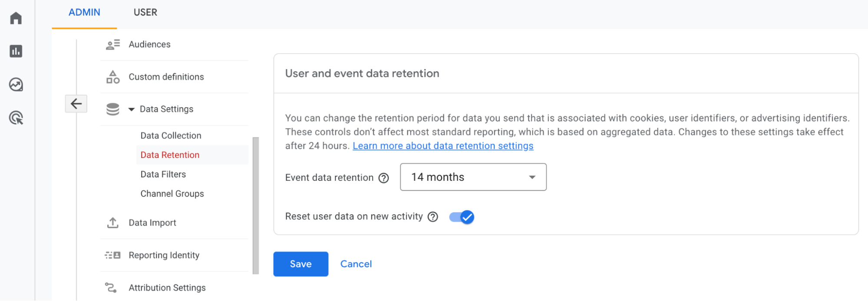Click the Save button
868x301 pixels.
300,264
